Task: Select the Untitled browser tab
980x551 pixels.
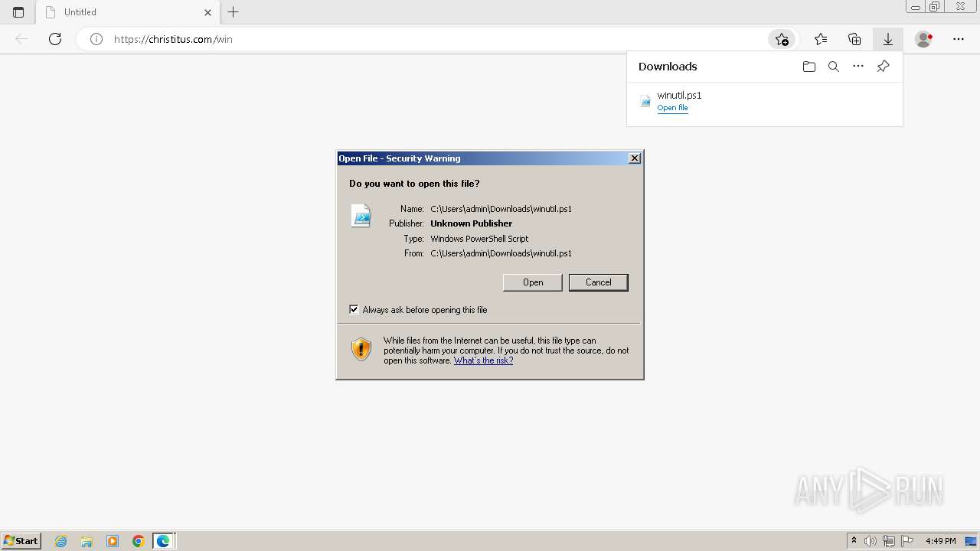Action: (129, 12)
